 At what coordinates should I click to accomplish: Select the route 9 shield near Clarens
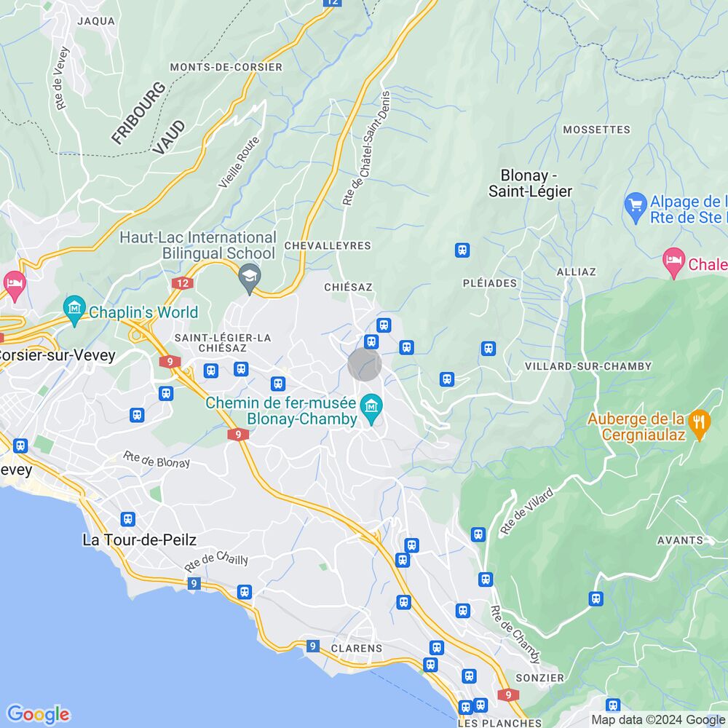tap(313, 646)
